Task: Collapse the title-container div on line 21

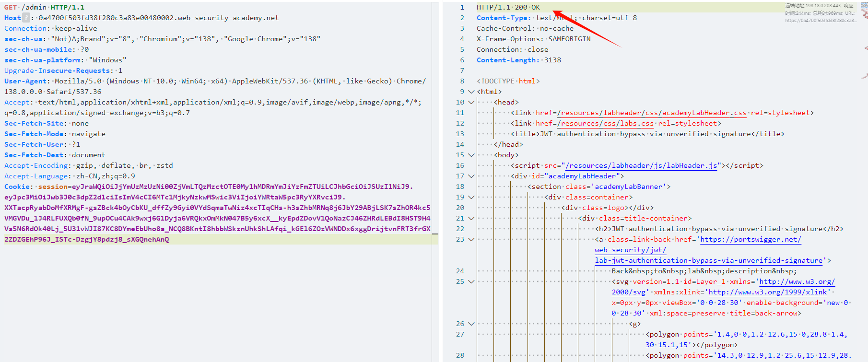Action: point(471,218)
